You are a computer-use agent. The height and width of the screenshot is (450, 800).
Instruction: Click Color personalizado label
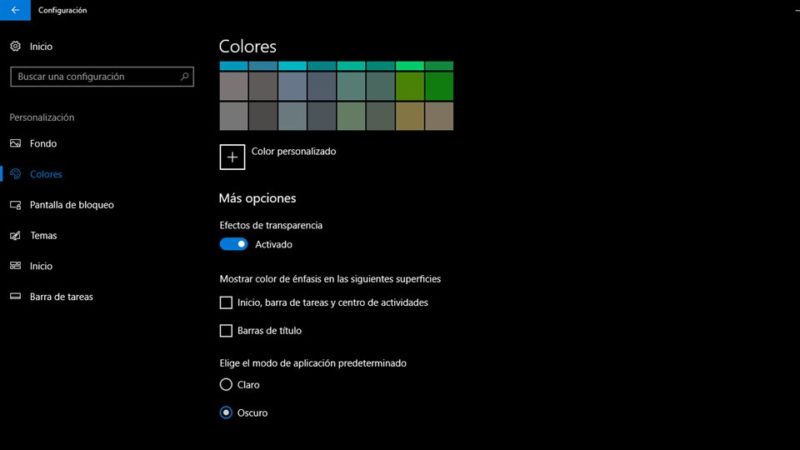[x=294, y=152]
